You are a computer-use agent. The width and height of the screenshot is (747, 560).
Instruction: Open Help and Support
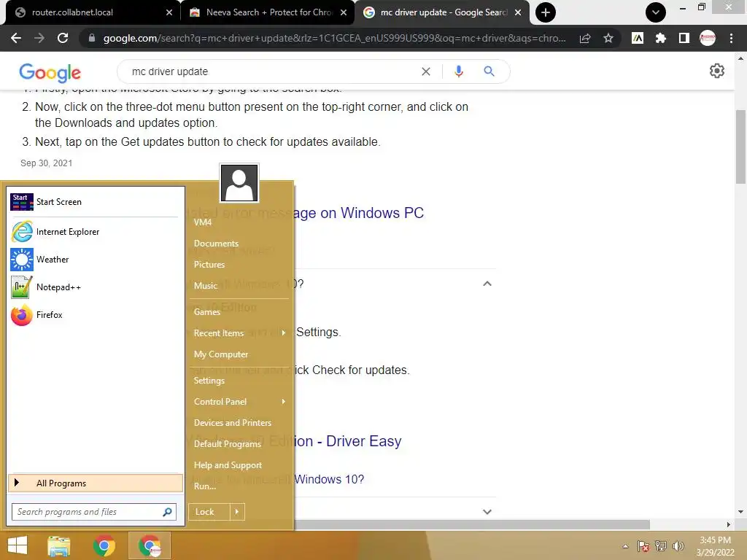pos(228,465)
